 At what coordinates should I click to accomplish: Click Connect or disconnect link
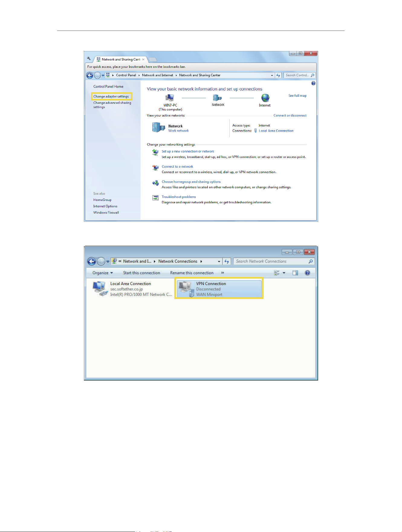290,116
